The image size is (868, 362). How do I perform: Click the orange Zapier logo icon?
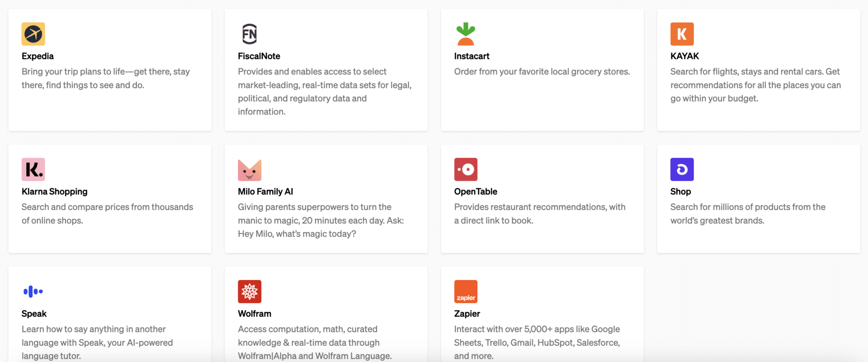pos(466,291)
